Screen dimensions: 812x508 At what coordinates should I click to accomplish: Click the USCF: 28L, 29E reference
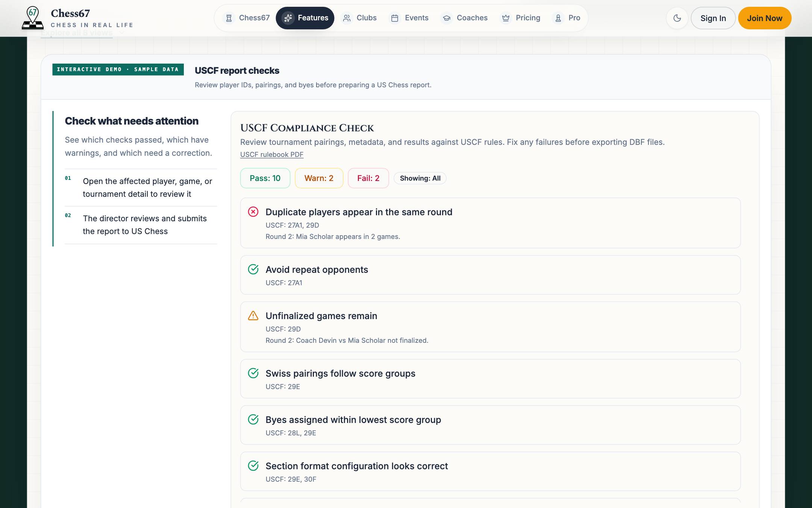291,433
